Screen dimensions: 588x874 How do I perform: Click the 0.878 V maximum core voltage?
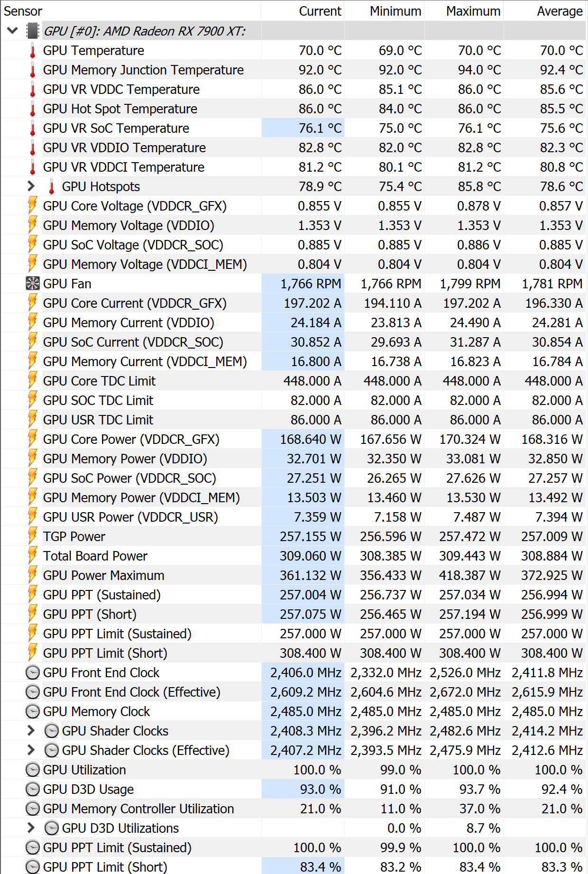[x=479, y=206]
